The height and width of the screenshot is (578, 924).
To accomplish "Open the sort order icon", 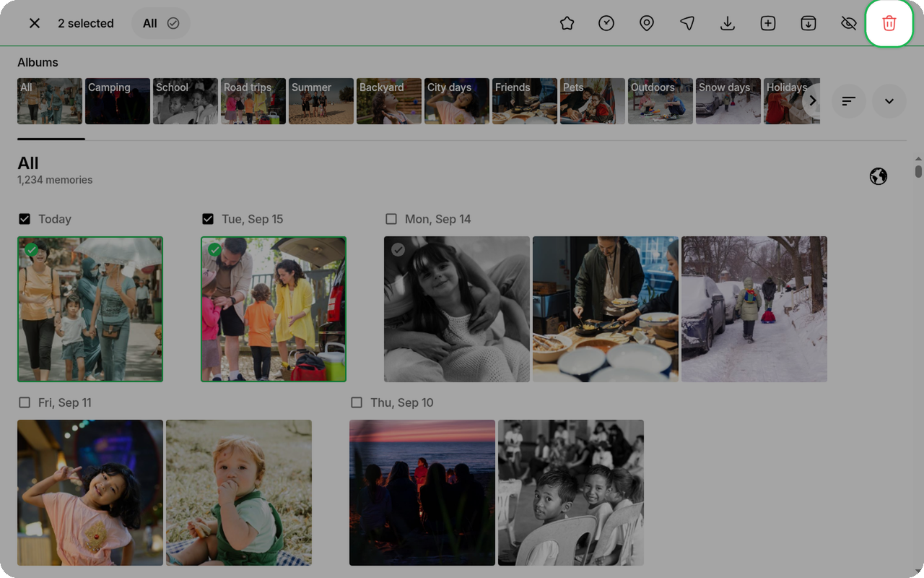I will (849, 101).
